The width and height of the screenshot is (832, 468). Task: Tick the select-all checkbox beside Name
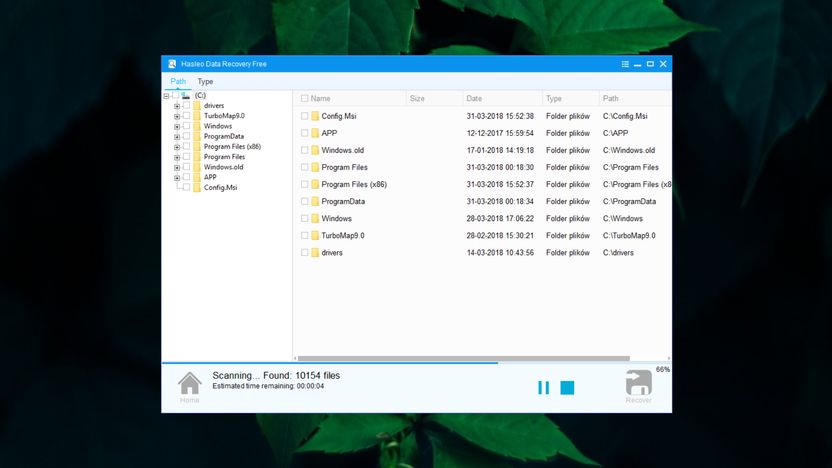click(x=305, y=99)
